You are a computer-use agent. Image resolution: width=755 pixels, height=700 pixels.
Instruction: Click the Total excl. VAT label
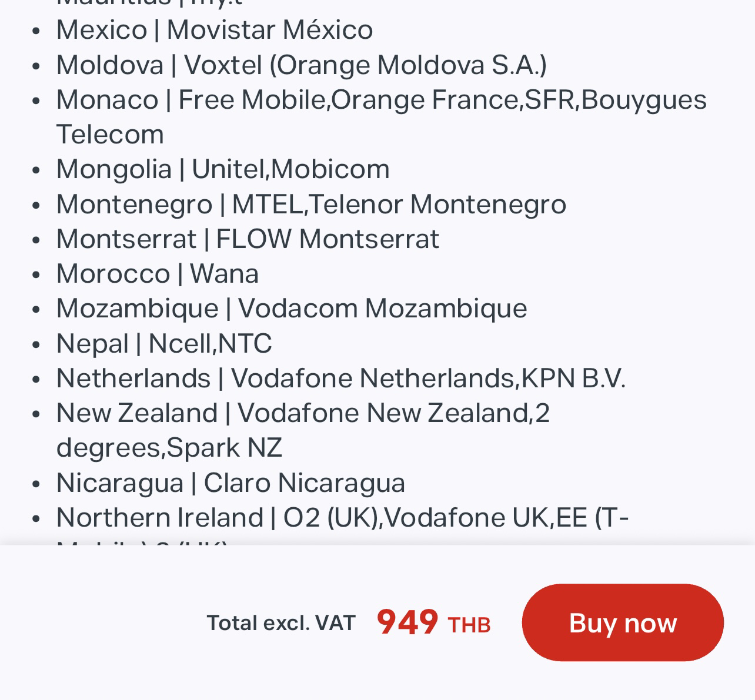(x=281, y=623)
